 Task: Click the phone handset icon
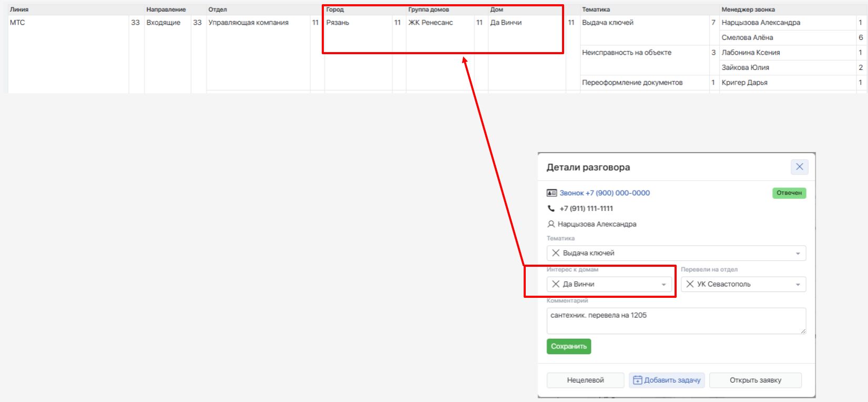click(x=551, y=208)
